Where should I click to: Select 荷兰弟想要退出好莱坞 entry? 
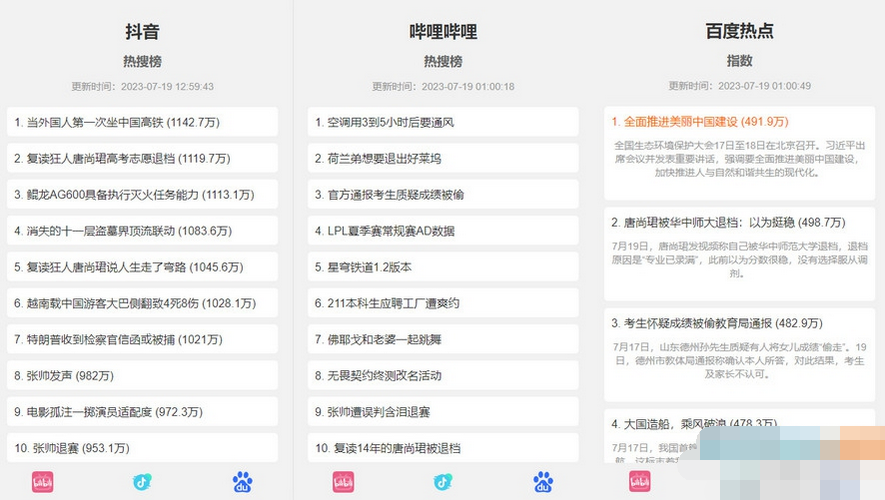tap(443, 158)
